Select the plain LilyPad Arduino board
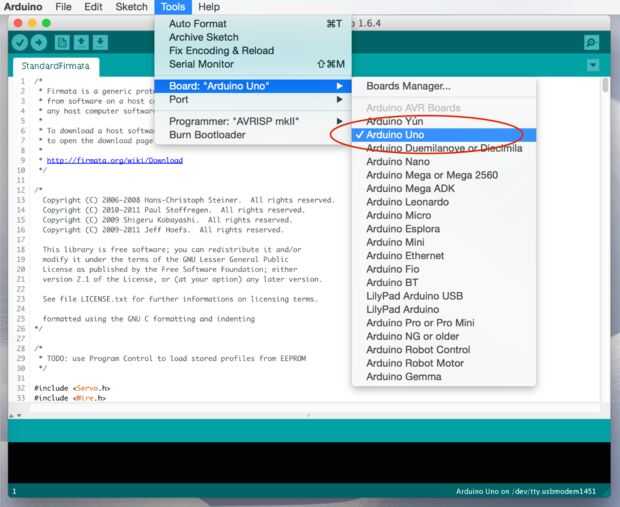The width and height of the screenshot is (620, 507). coord(444,310)
